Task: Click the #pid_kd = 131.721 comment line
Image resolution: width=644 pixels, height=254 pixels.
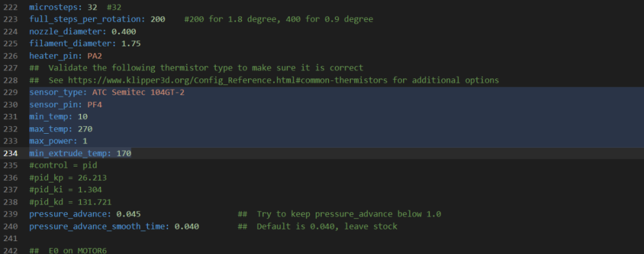Action: 70,203
